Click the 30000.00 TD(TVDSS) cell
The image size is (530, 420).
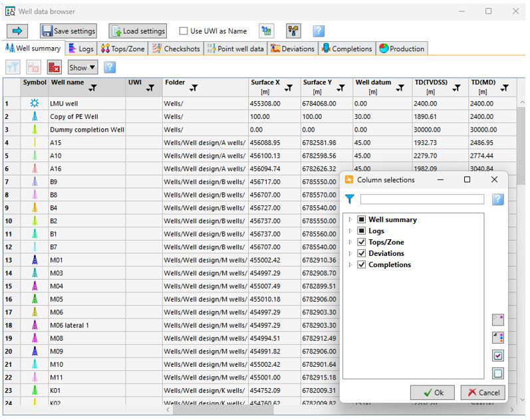coord(440,130)
